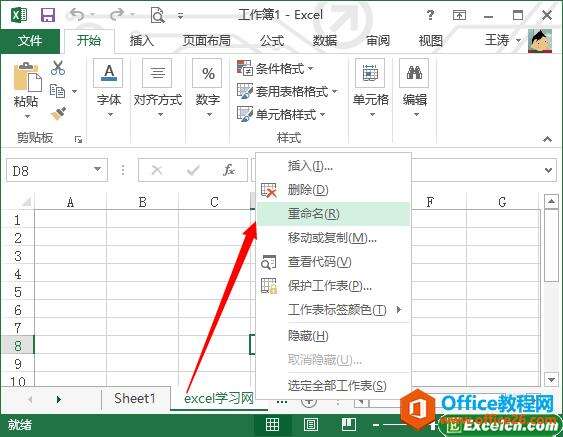Switch to page layout view
Screen dimensions: 563x437
(311, 425)
